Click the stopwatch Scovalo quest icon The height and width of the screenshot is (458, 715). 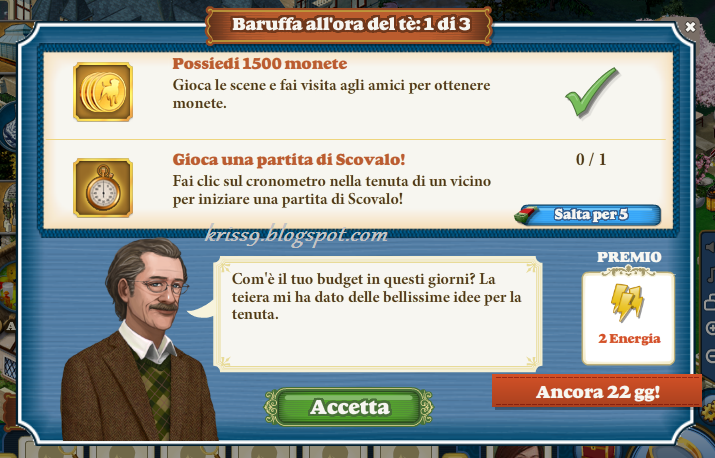103,188
